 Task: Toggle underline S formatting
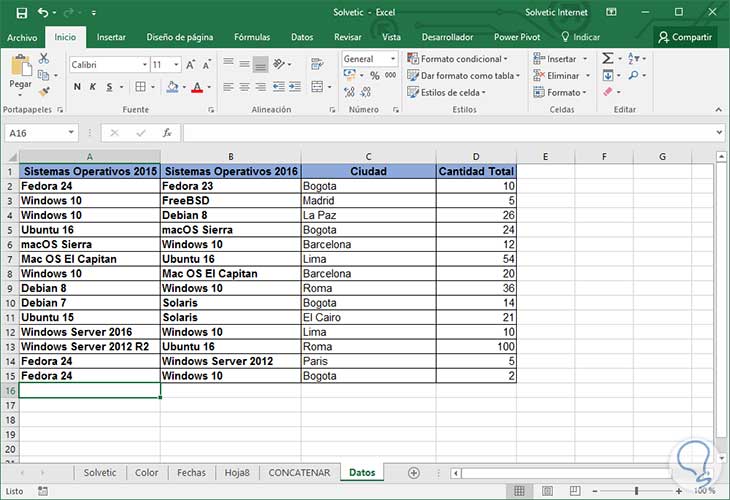click(109, 87)
